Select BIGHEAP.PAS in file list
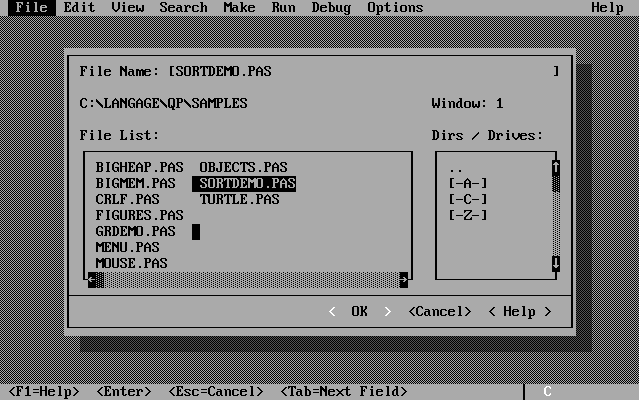 coord(139,167)
